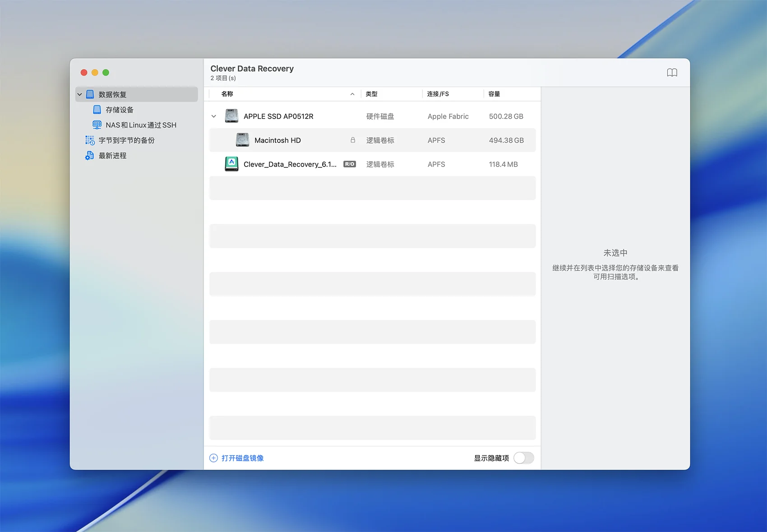Viewport: 767px width, 532px height.
Task: Click the NAS 和 Linux 通过 SSH network icon
Action: tap(97, 125)
